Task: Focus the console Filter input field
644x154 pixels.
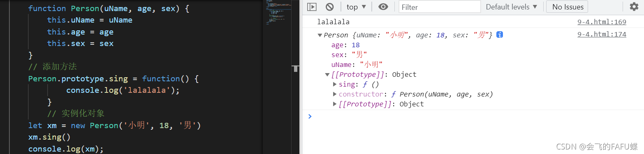Action: coord(440,7)
